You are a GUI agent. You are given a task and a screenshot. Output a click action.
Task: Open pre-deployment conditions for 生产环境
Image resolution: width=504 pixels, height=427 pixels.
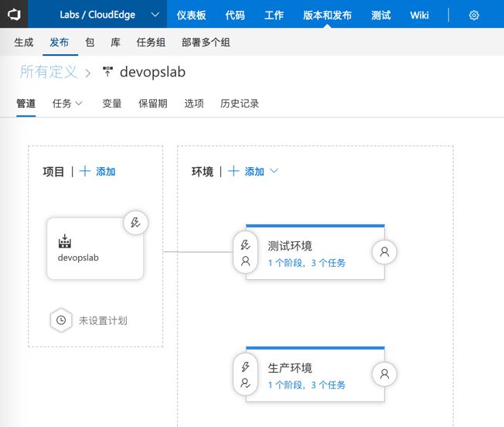(245, 374)
